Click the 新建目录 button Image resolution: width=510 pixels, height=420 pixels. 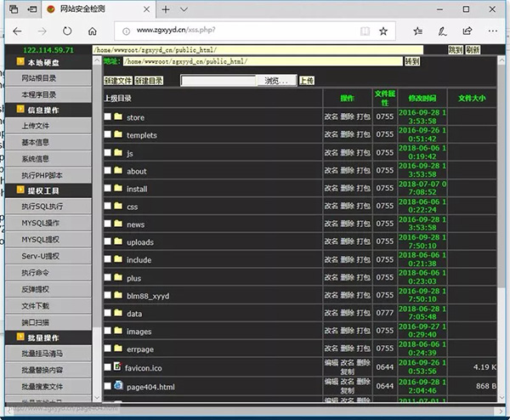[x=149, y=81]
